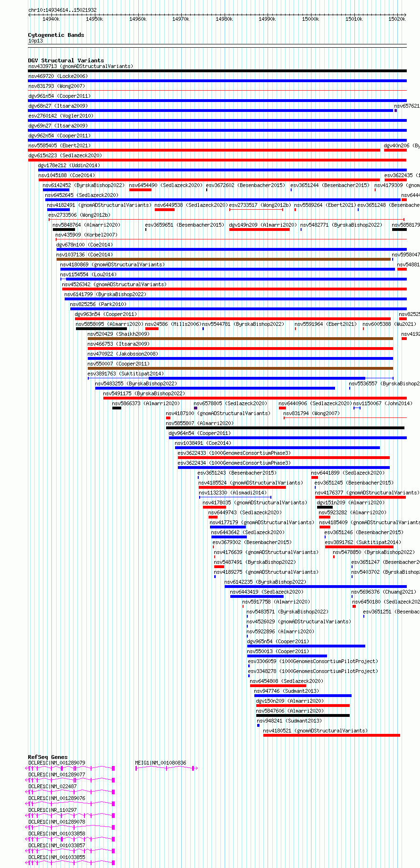This screenshot has width=420, height=868.
Task: Click nsv1154554 (Lou2014) variant label
Action: coord(88,274)
